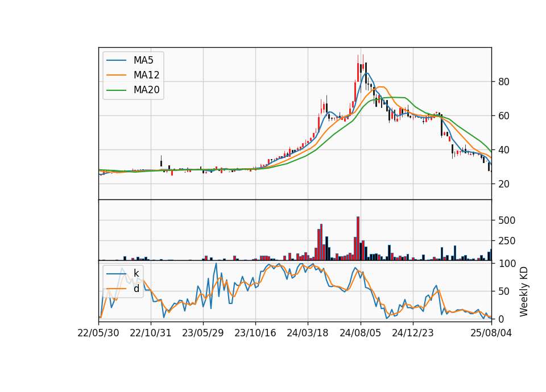Click the MA5 legend label
The height and width of the screenshot is (392, 546).
143,60
